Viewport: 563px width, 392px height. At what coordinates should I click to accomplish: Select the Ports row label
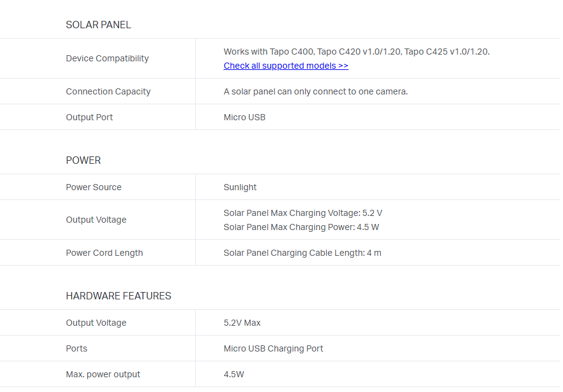click(77, 348)
